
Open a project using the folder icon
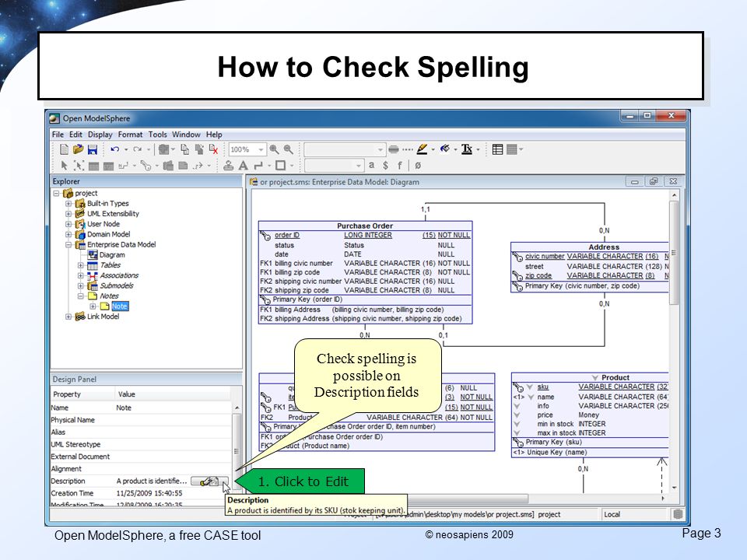pos(78,149)
